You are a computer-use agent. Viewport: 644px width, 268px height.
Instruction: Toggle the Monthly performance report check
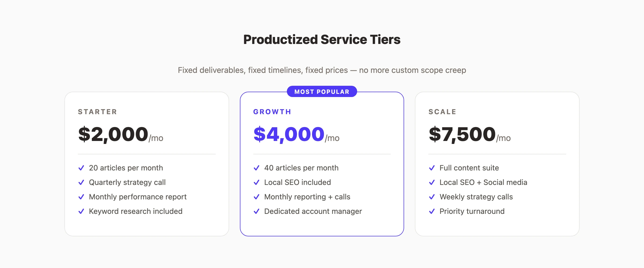[x=81, y=197]
